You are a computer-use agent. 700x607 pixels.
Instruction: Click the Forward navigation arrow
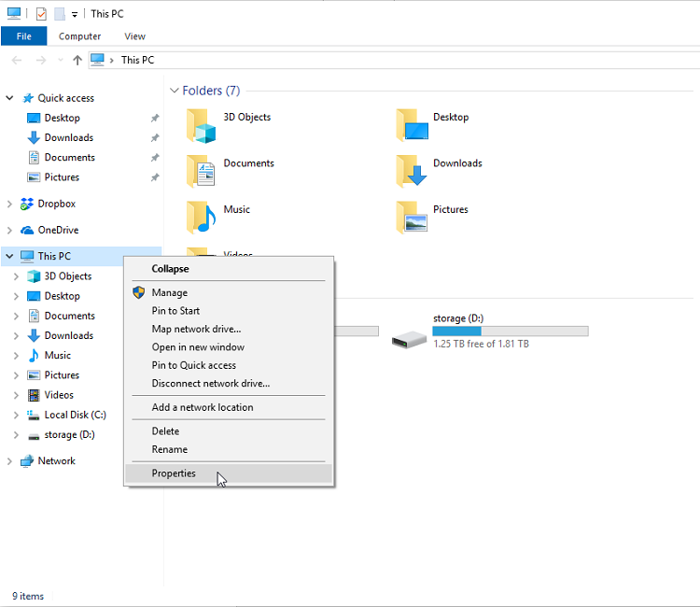[41, 60]
